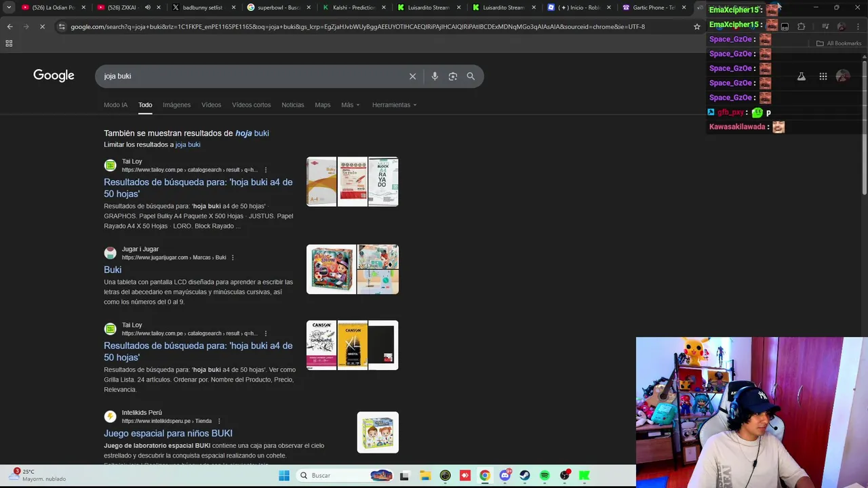Image resolution: width=868 pixels, height=488 pixels.
Task: Expand the Más dropdown menu
Action: [x=351, y=105]
